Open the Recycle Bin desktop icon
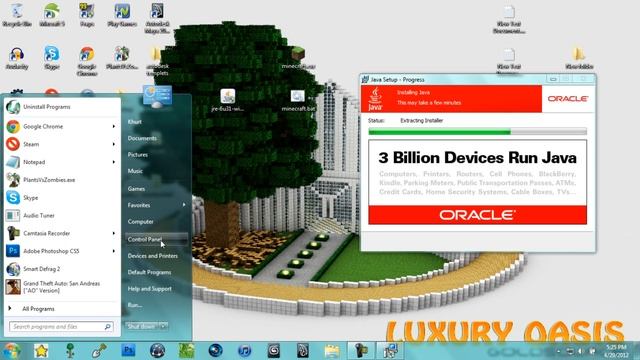Image resolution: width=640 pixels, height=360 pixels. 17,15
